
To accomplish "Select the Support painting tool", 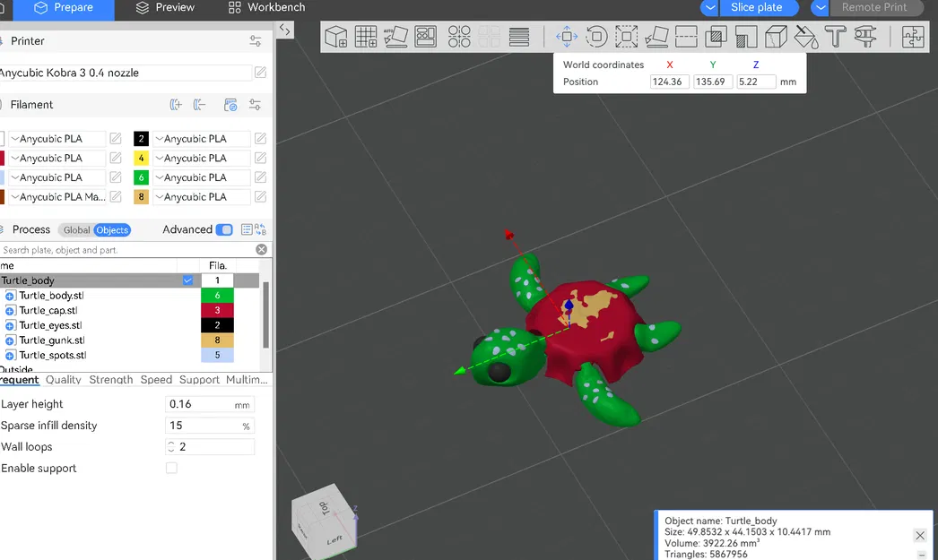I will pos(746,37).
